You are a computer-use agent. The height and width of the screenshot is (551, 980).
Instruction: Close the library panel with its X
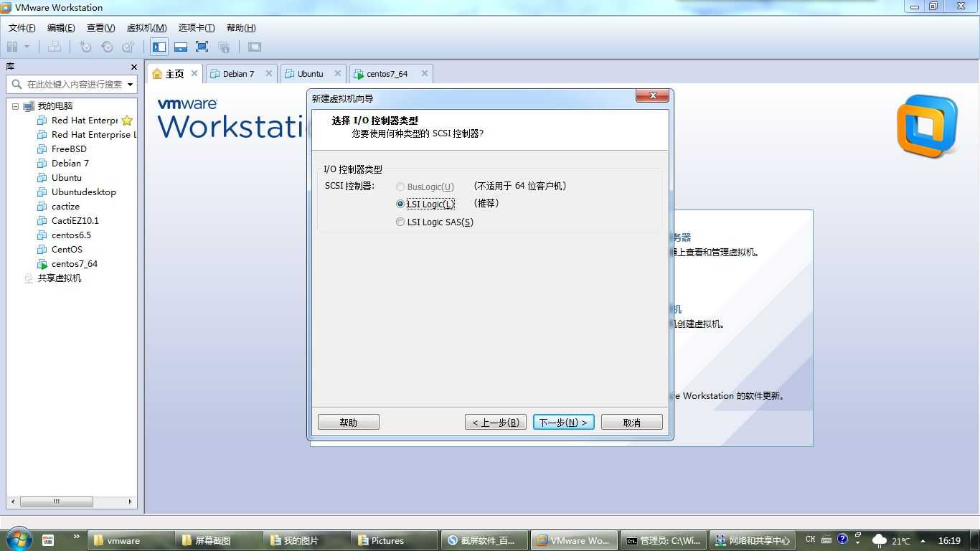(x=133, y=67)
